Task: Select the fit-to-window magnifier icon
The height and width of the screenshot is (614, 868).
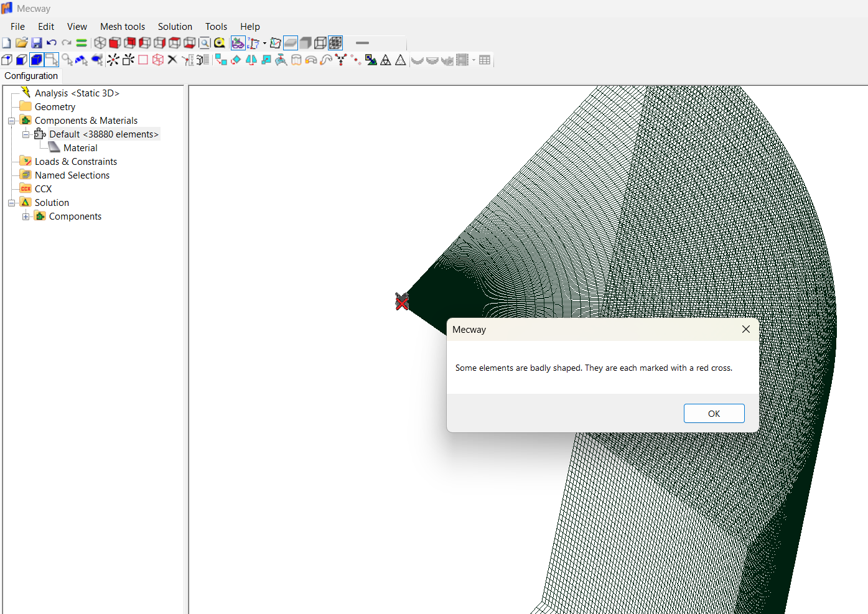Action: tap(205, 43)
